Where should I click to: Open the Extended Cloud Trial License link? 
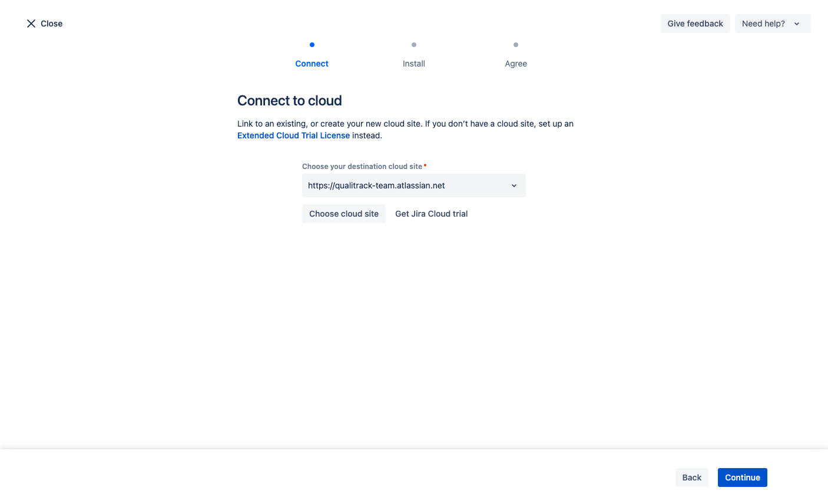[x=293, y=135]
